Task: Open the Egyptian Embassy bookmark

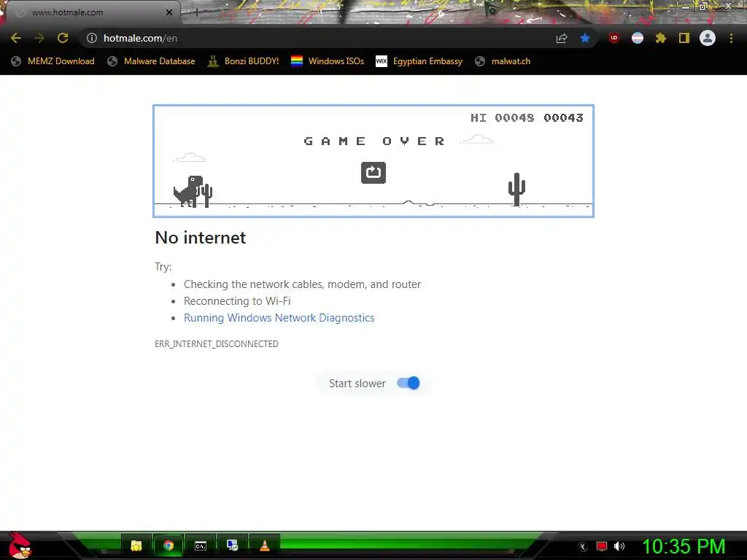Action: tap(419, 61)
